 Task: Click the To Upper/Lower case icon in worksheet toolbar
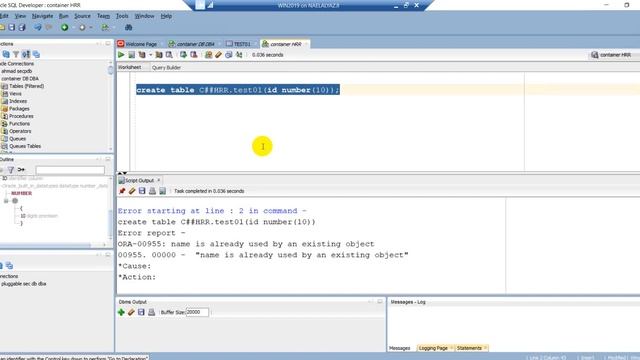[x=239, y=55]
